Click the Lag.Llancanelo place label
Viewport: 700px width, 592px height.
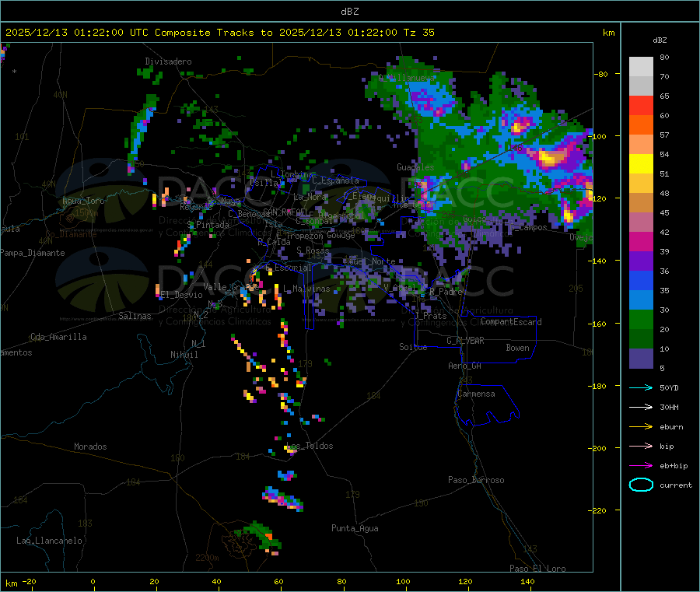[x=49, y=541]
